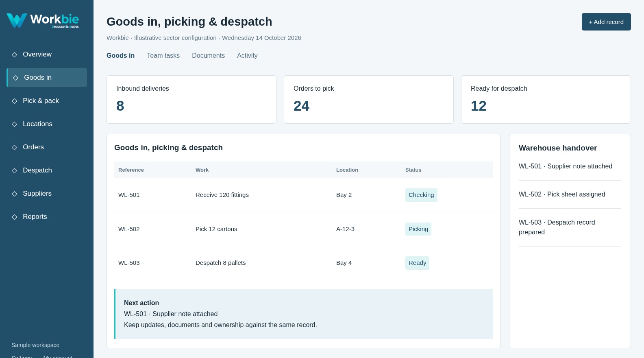Screen dimensions: 644x358
Task: Click the Pick 12 cartons cell
Action: point(216,229)
